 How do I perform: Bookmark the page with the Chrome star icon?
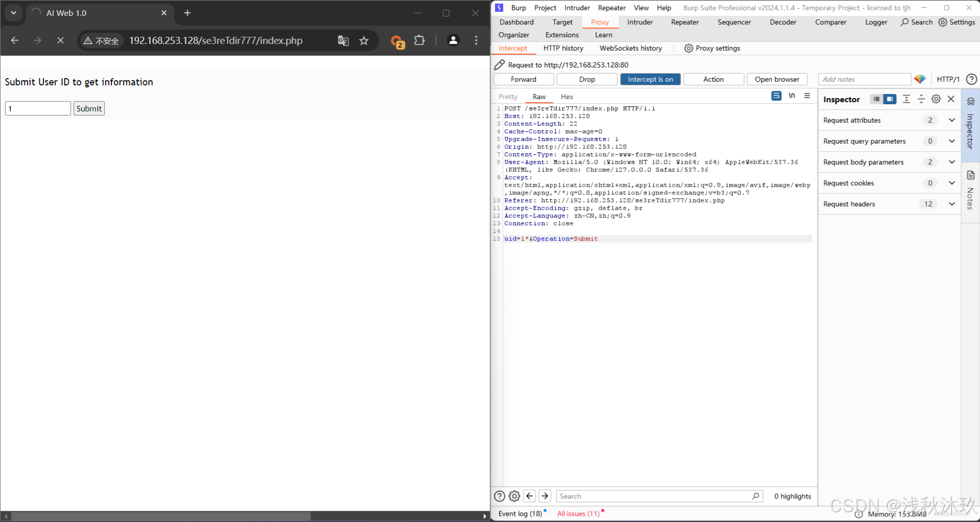(364, 40)
